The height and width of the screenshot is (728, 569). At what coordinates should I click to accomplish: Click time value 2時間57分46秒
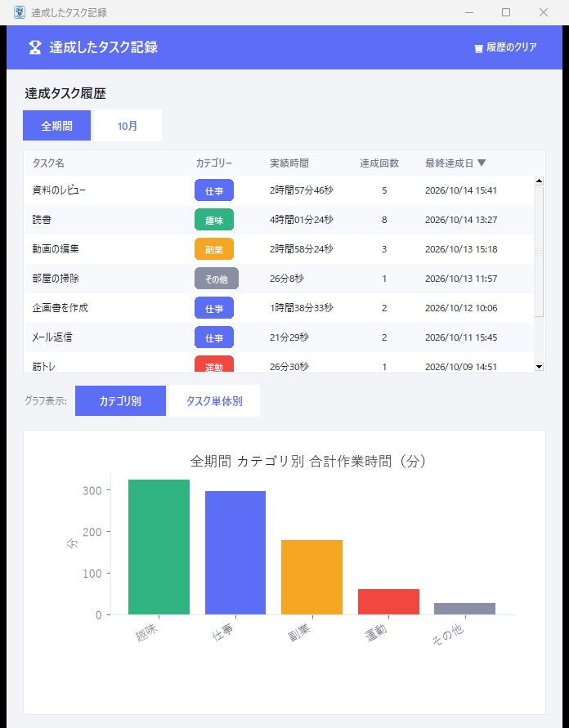click(x=302, y=190)
